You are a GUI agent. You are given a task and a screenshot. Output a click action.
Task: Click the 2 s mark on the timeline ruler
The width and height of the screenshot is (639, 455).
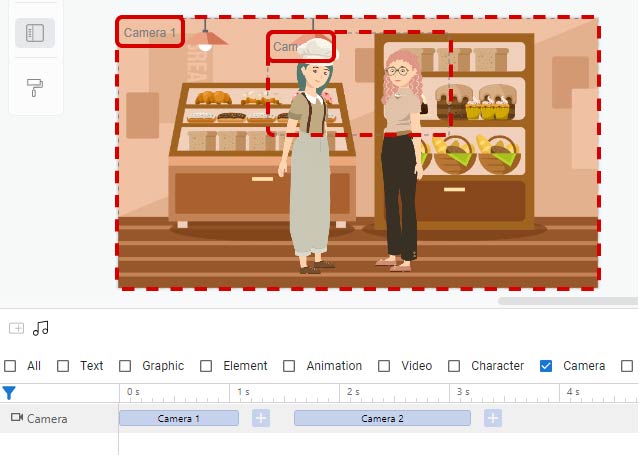coord(353,392)
